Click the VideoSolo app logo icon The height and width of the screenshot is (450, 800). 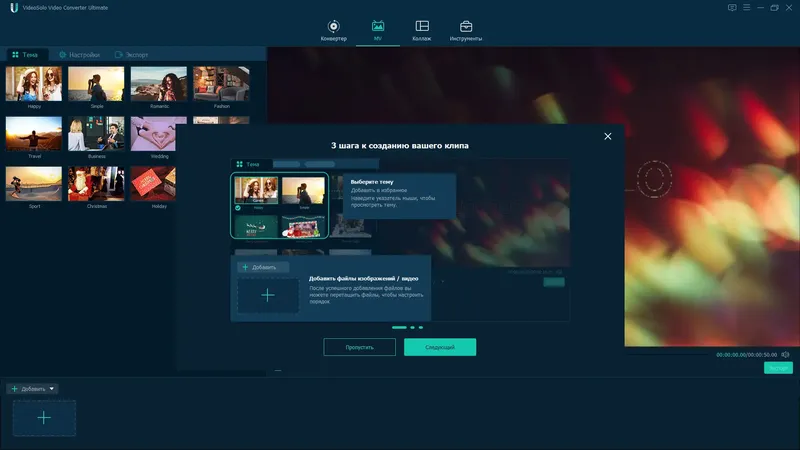point(14,8)
